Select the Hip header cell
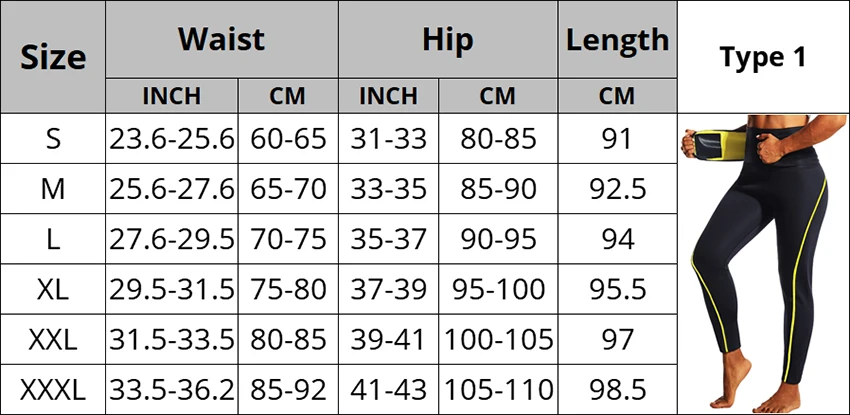This screenshot has height=415, width=850. 448,39
